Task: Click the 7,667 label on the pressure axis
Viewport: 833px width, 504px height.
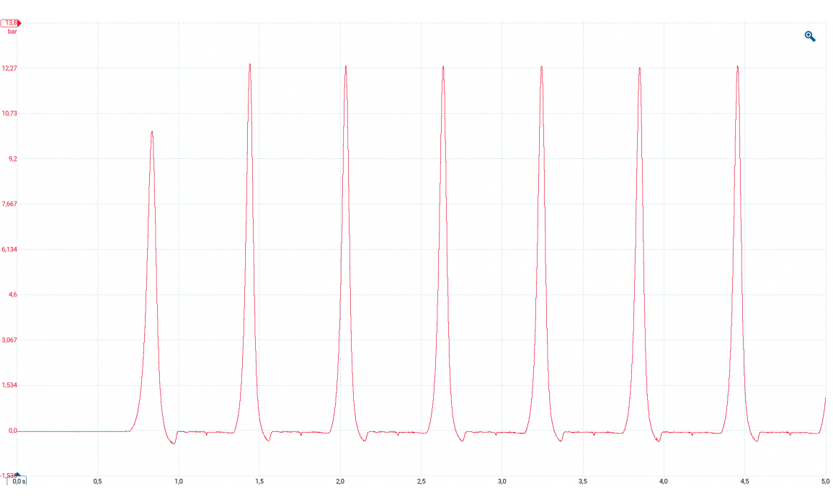Action: click(x=9, y=204)
